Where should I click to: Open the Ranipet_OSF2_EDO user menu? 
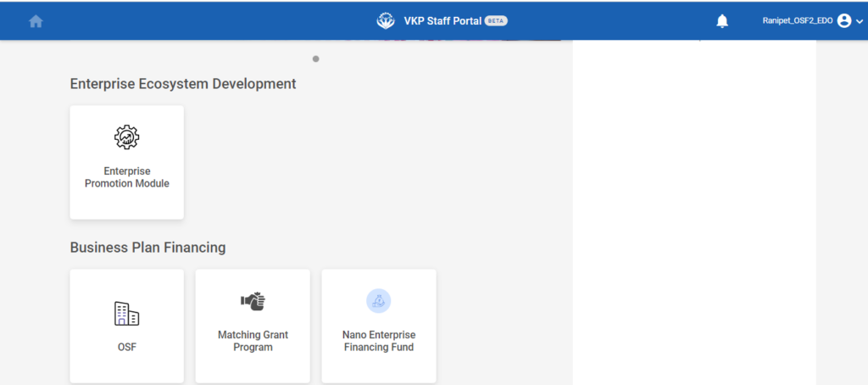pos(797,21)
